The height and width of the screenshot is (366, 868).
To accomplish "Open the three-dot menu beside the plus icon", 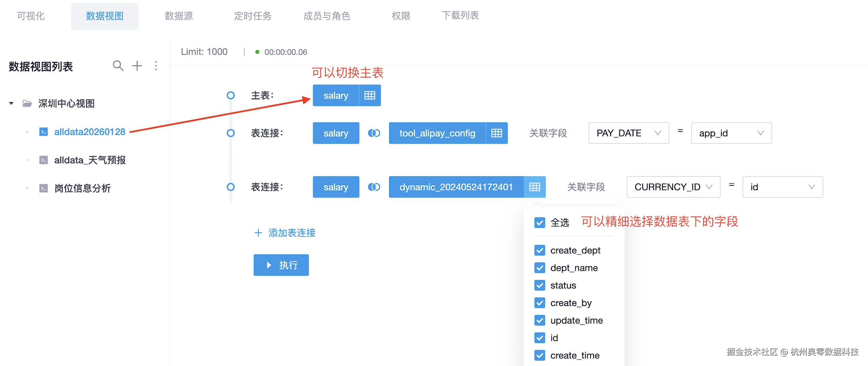I will 156,66.
